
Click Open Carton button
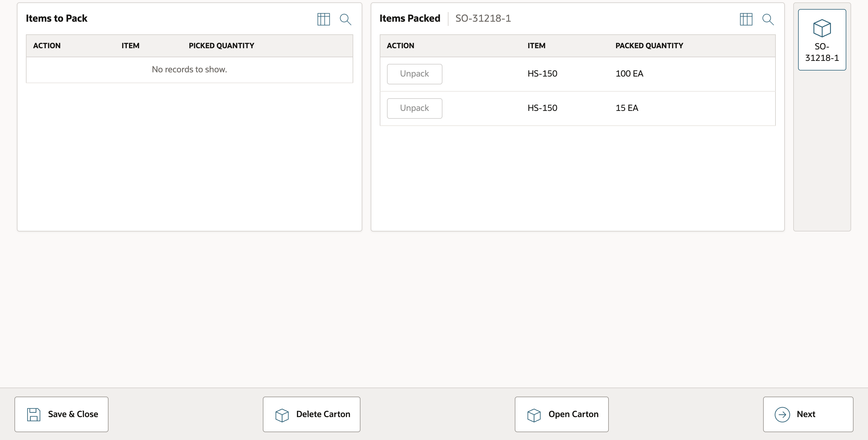(x=561, y=414)
